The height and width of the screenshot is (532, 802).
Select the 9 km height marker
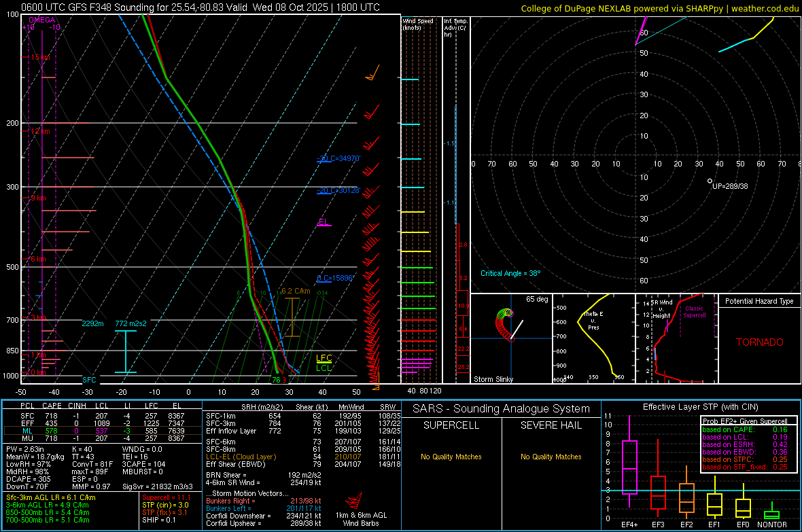coord(38,198)
